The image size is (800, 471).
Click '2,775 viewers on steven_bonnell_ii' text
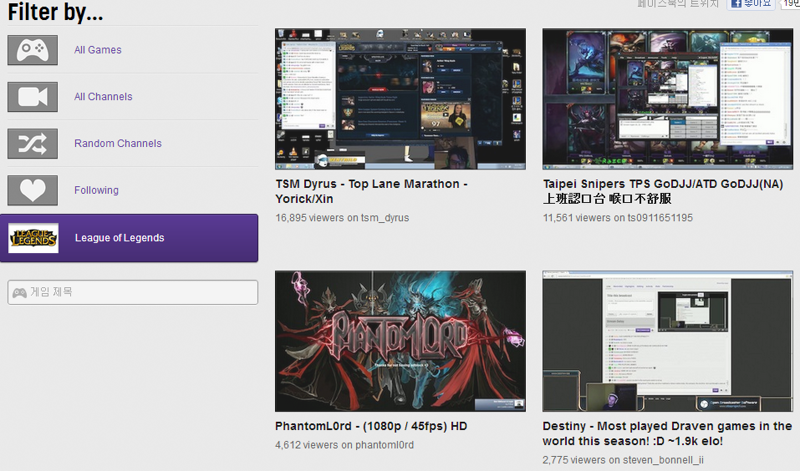pos(623,460)
